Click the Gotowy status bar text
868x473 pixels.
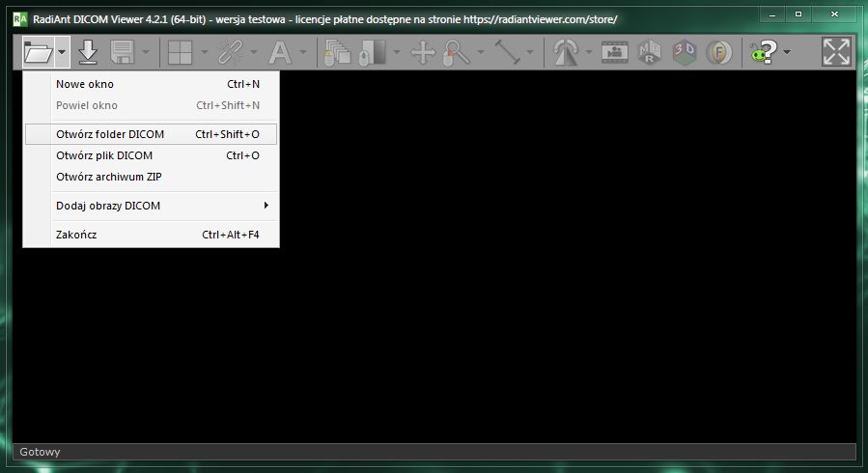(40, 452)
